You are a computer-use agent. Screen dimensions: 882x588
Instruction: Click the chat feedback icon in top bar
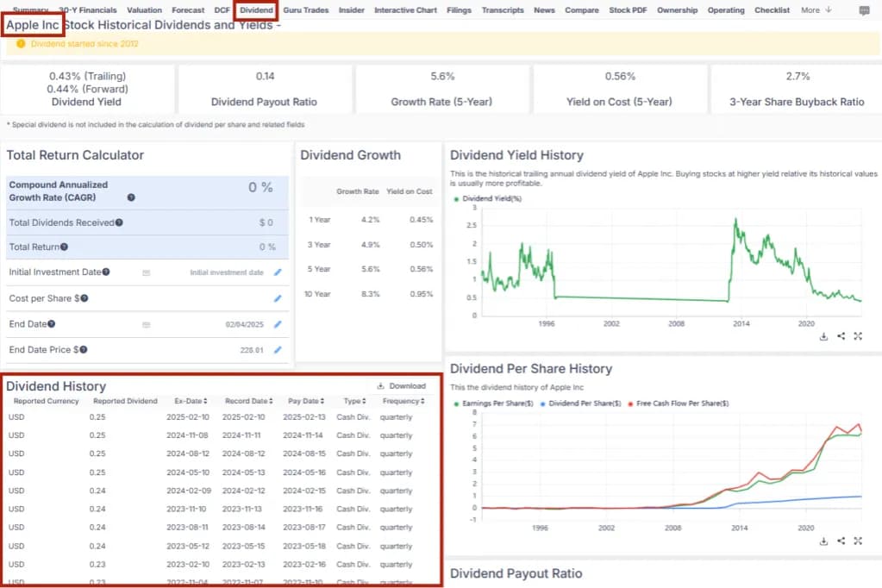[x=864, y=10]
